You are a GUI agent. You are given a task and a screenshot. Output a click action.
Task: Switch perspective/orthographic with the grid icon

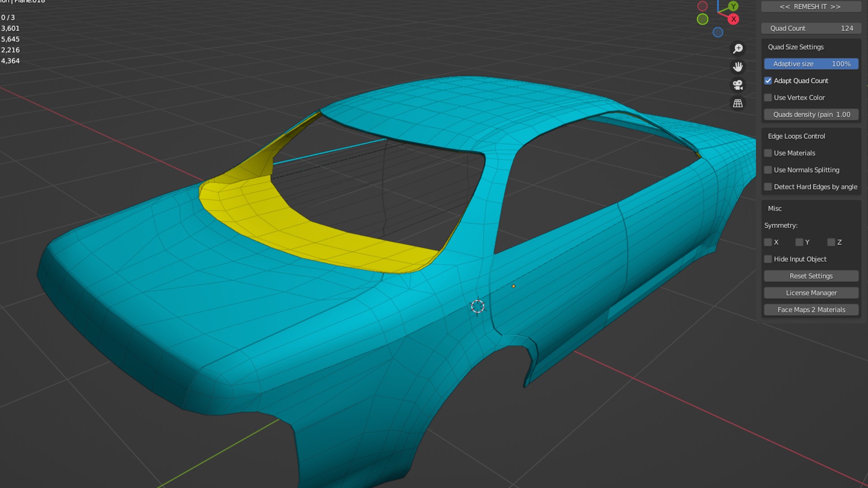coord(738,103)
